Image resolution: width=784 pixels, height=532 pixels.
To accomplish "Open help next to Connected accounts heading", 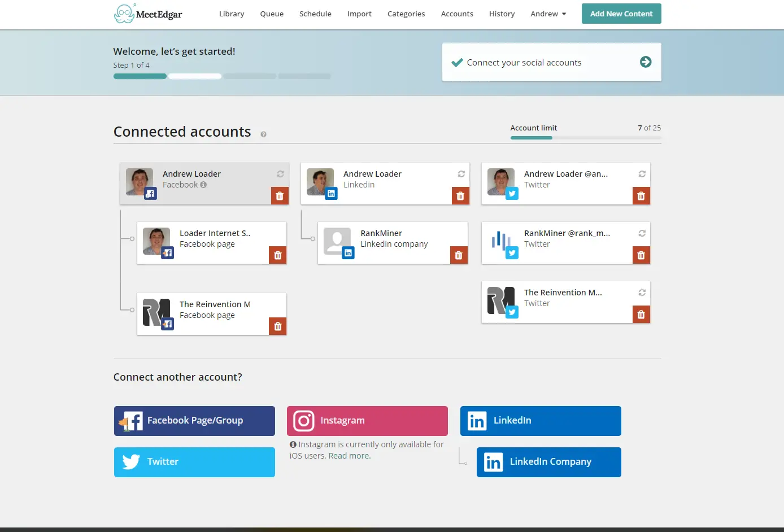I will coord(263,134).
